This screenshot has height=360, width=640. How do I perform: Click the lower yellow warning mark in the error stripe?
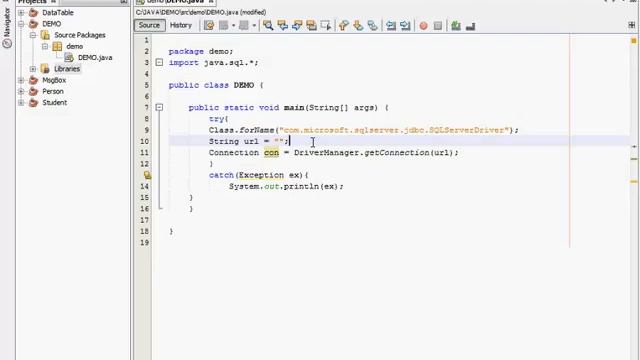633,181
